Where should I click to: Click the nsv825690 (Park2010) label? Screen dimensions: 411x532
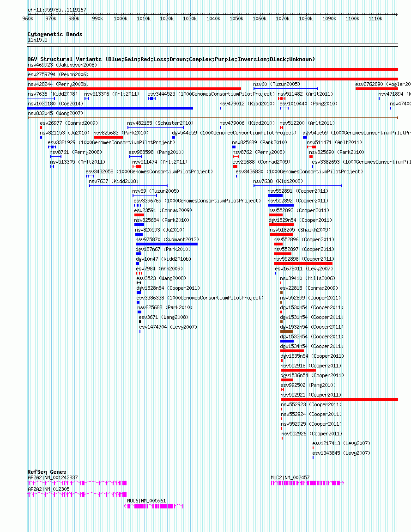click(337, 153)
